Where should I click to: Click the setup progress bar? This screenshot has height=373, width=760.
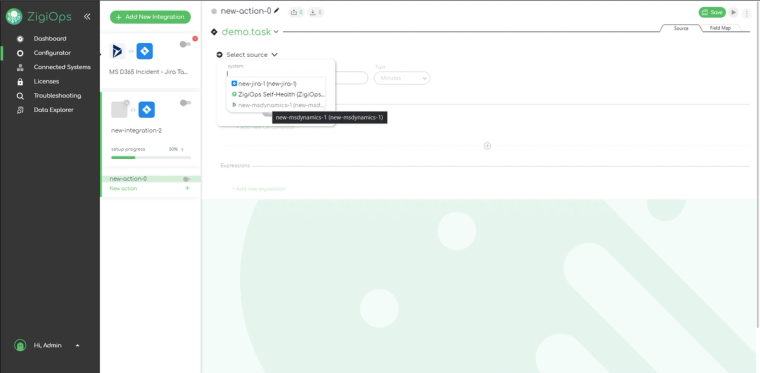(x=151, y=157)
